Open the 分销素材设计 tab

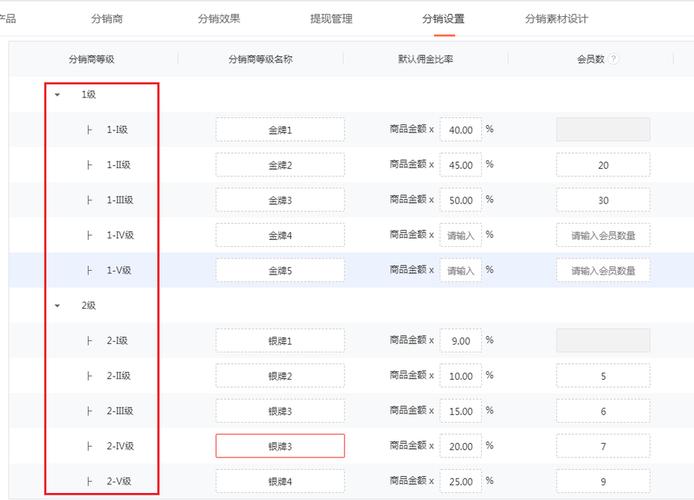point(556,19)
